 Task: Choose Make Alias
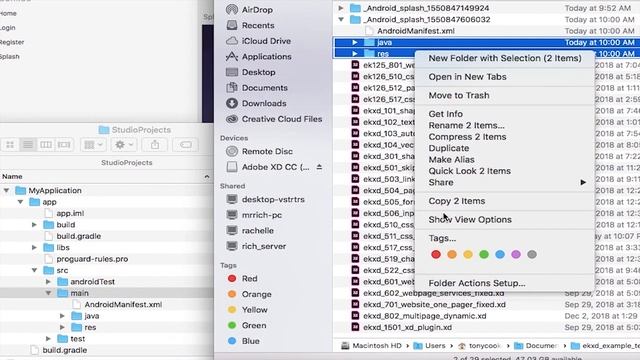click(505, 160)
